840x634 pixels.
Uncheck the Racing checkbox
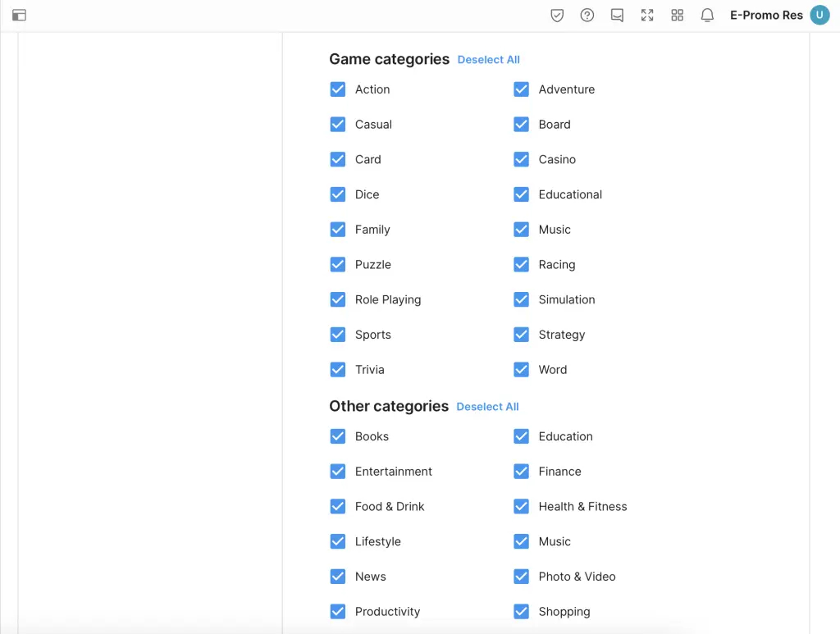pos(521,265)
